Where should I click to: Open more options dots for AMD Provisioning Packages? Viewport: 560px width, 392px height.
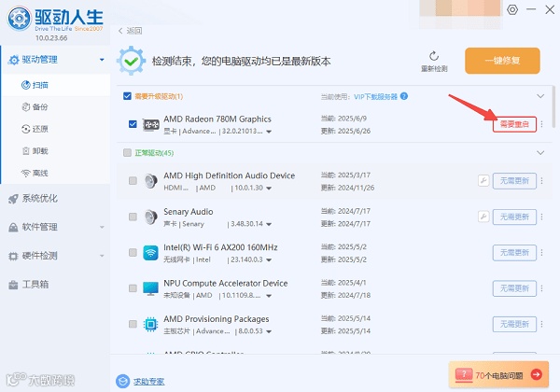(x=541, y=324)
